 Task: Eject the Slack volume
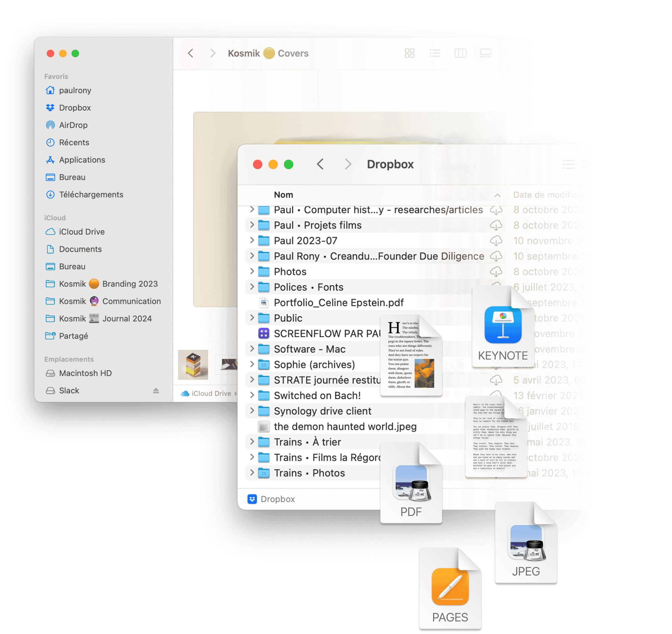156,390
